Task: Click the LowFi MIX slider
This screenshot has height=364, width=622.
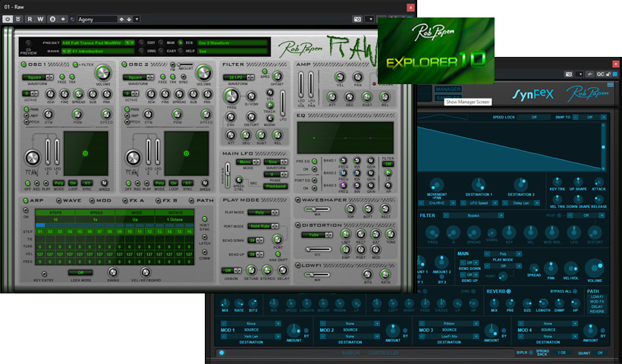Action: click(x=317, y=275)
